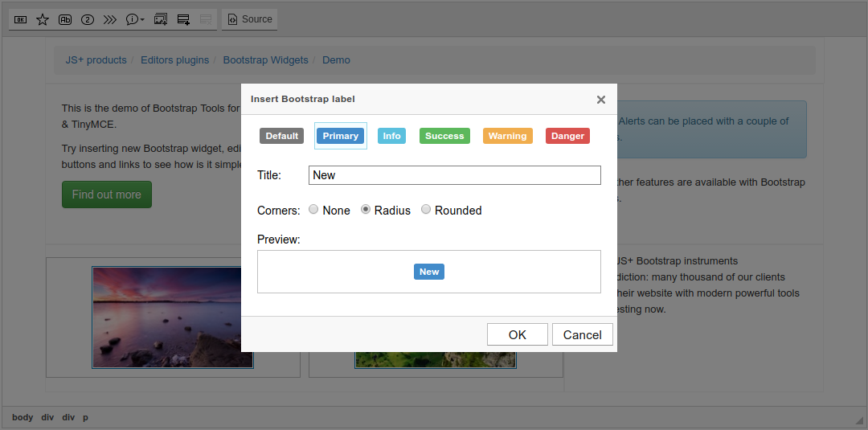Image resolution: width=868 pixels, height=430 pixels.
Task: Click the Bootstrap button (OK) toolbar icon
Action: coord(21,19)
